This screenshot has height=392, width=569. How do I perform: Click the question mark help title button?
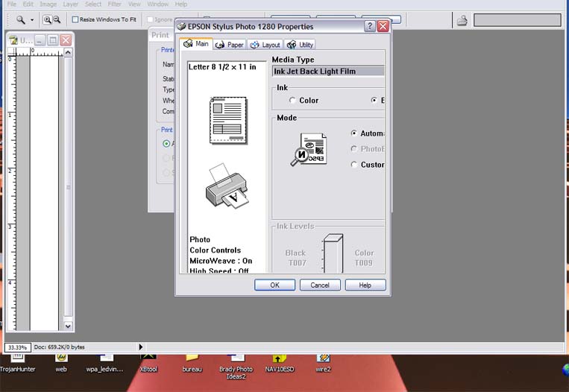click(369, 26)
